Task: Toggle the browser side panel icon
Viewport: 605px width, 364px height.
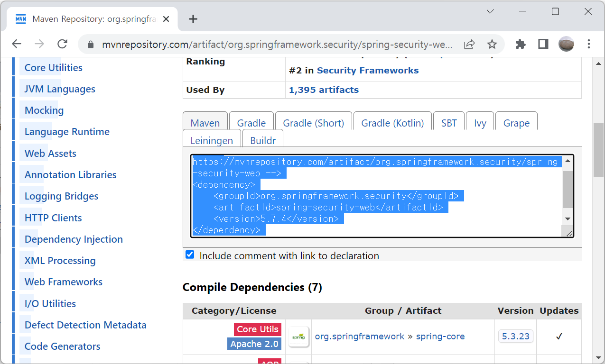Action: point(543,44)
